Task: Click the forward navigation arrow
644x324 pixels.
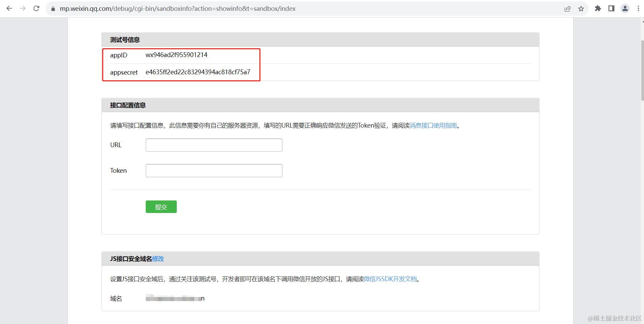Action: coord(23,8)
